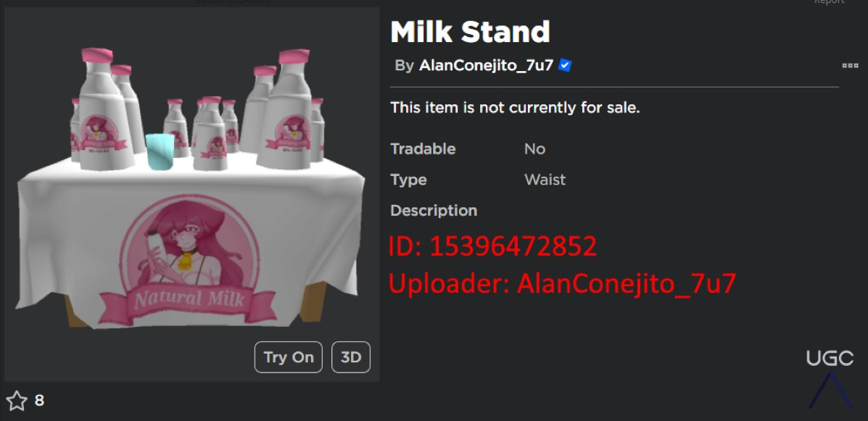Switch the preview to 3D view
Image resolution: width=868 pixels, height=421 pixels.
tap(351, 357)
